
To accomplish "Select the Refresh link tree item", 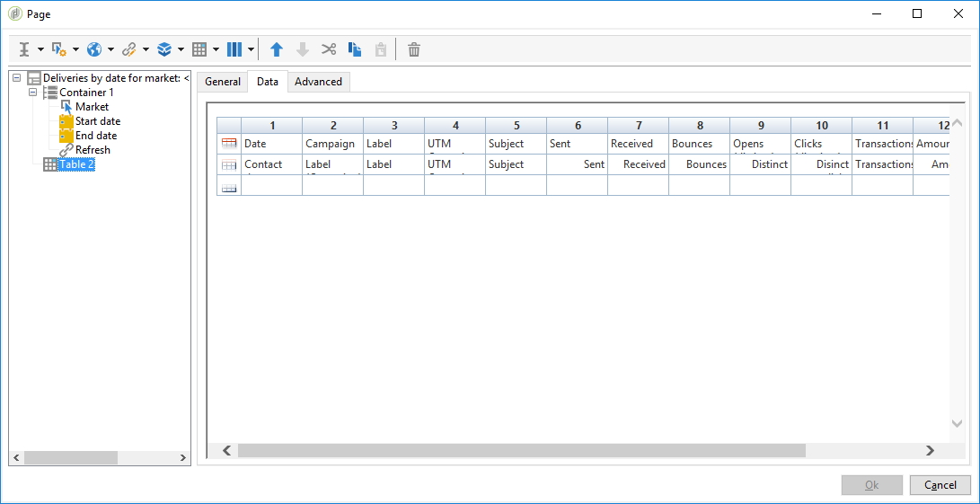I will click(x=93, y=150).
